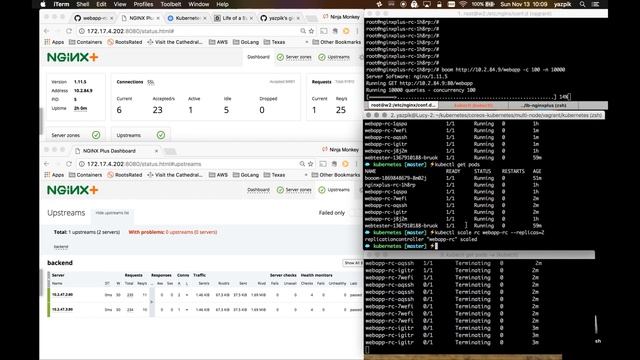Open Server zones nav link in top browser

[x=294, y=57]
